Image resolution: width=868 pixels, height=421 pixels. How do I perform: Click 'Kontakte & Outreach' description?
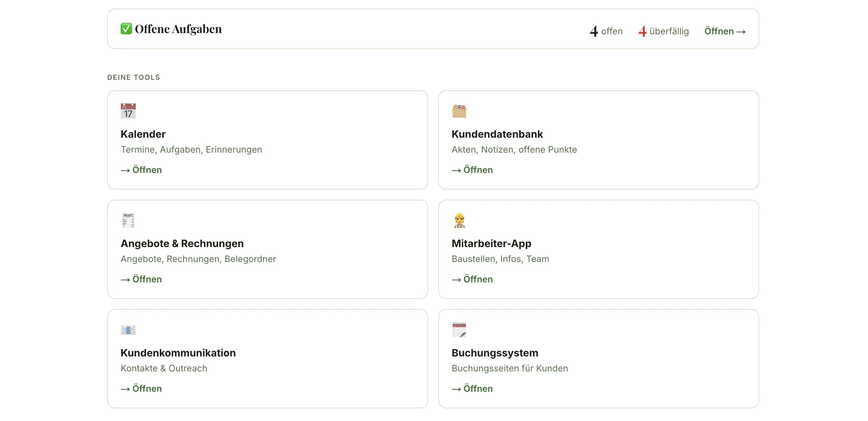click(x=164, y=369)
